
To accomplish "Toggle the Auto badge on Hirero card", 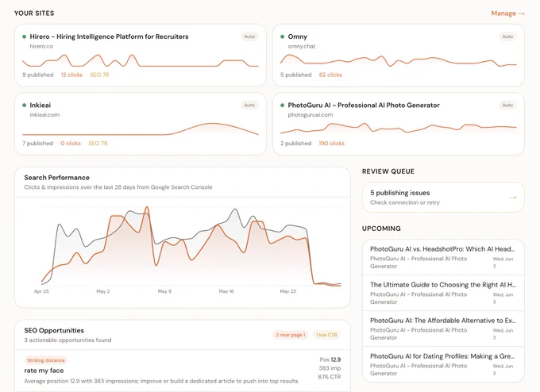I will pyautogui.click(x=249, y=37).
